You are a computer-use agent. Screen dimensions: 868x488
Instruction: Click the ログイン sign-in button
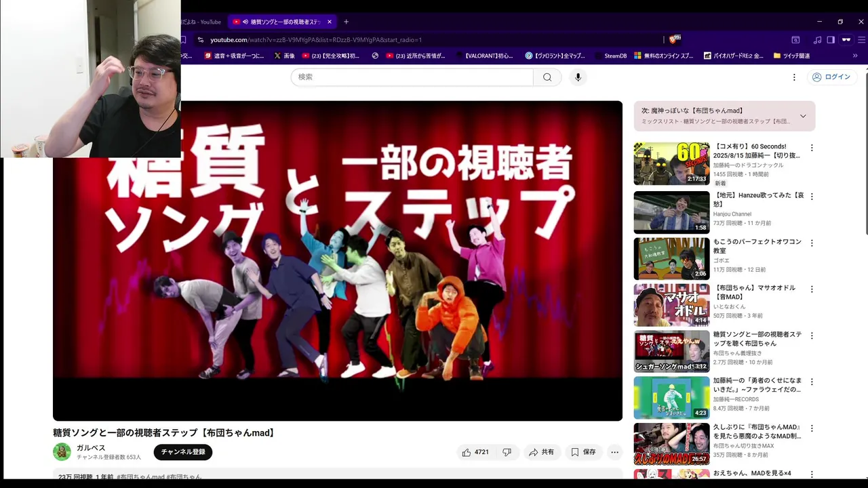tap(831, 77)
